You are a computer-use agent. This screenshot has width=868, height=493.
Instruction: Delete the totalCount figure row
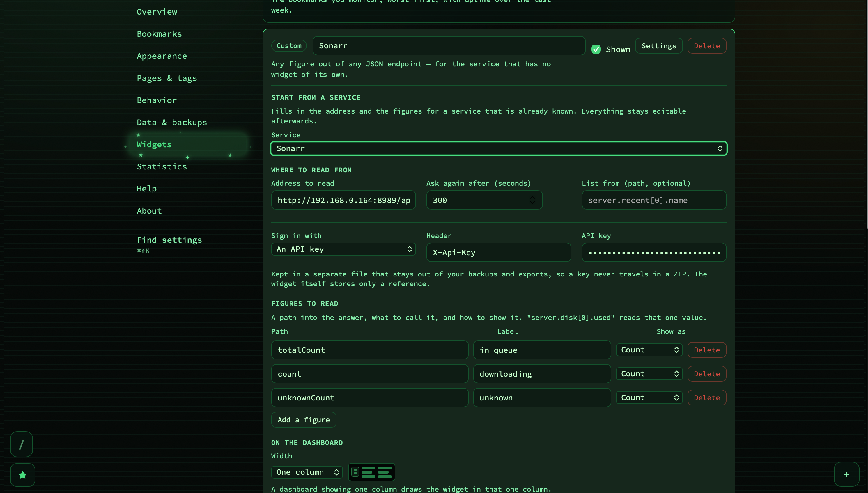click(706, 350)
